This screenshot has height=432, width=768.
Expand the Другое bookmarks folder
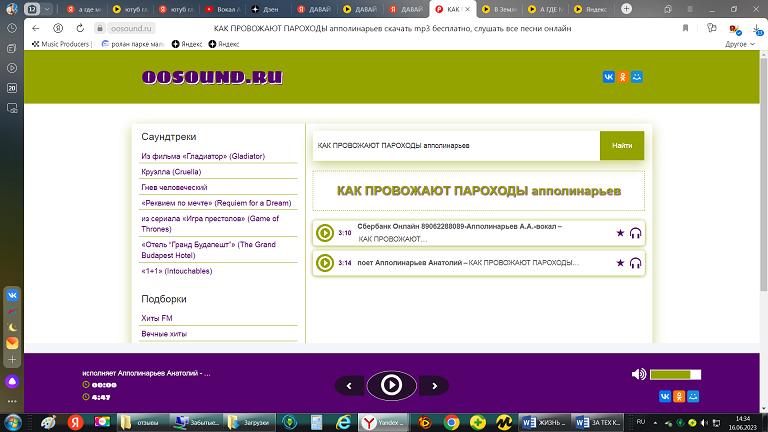[740, 44]
